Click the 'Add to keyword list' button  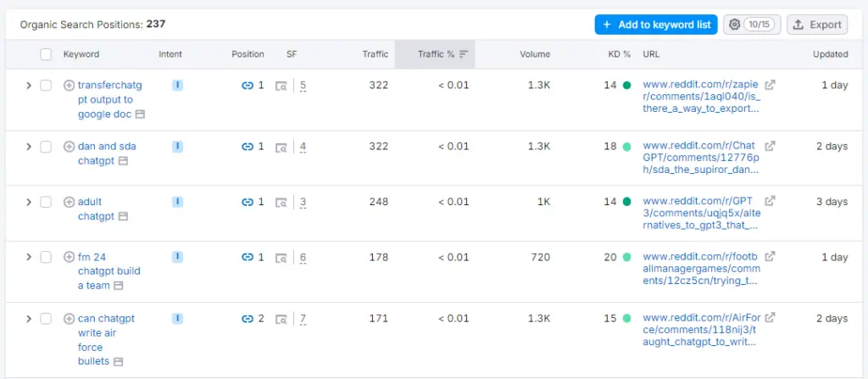pyautogui.click(x=655, y=25)
